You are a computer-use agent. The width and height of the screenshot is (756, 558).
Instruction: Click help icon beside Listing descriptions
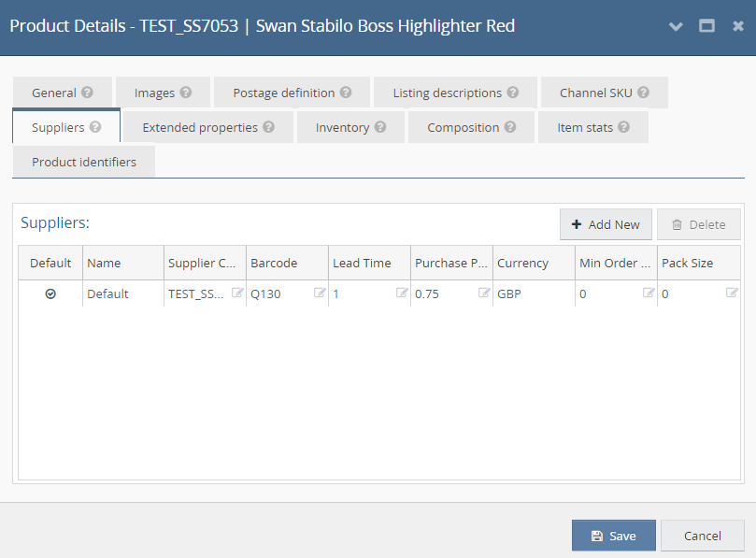click(513, 93)
